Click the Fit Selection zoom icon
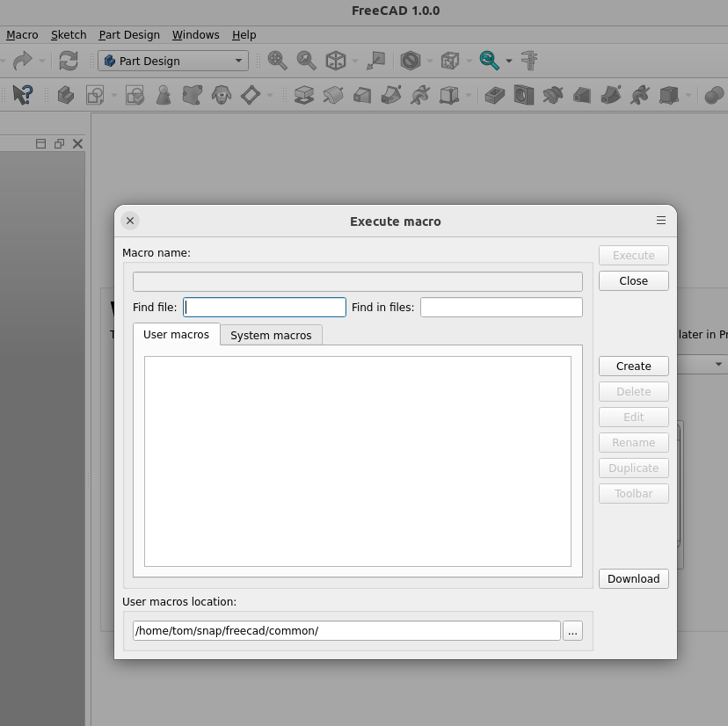Viewport: 728px width, 726px height. 306,61
